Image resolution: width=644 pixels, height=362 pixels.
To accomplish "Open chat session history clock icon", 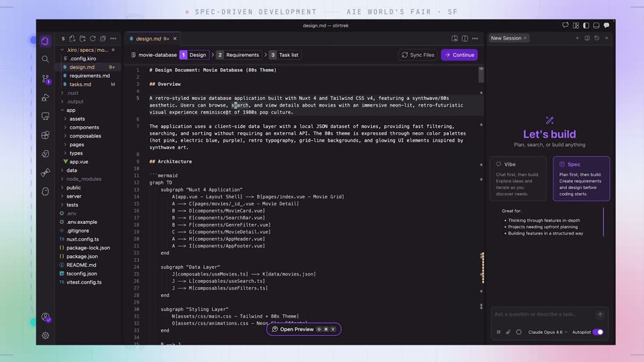I will click(597, 38).
